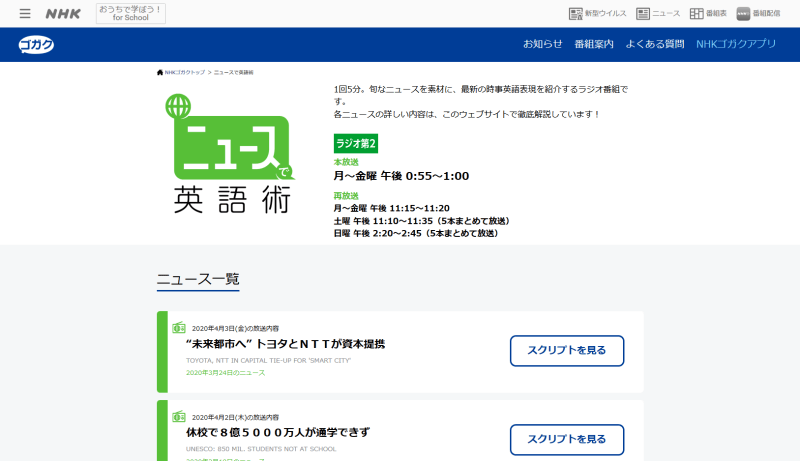Click the ニュース icon in top bar
This screenshot has height=461, width=800.
658,14
